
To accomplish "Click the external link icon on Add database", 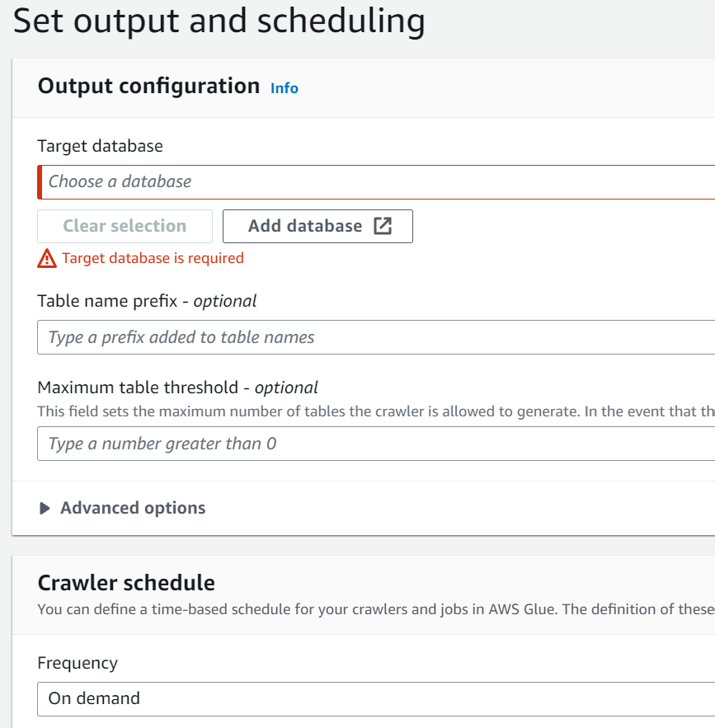I will (x=383, y=226).
